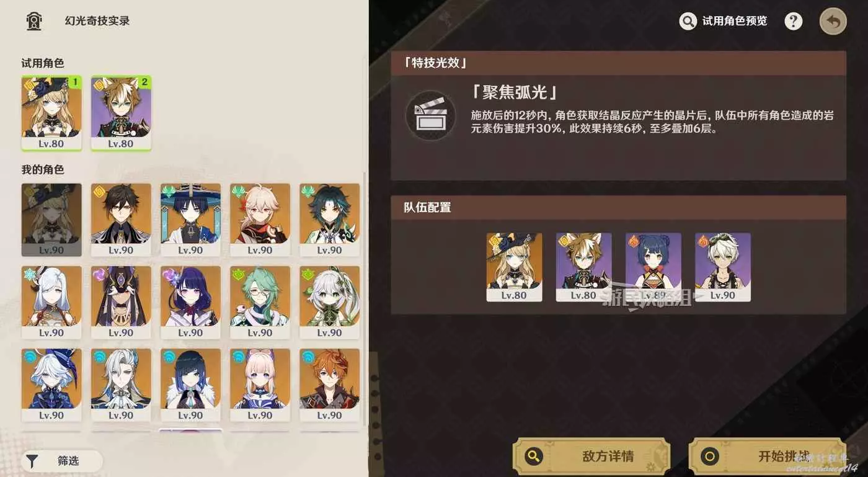Select Nahida with white hair in my characters

[x=329, y=302]
